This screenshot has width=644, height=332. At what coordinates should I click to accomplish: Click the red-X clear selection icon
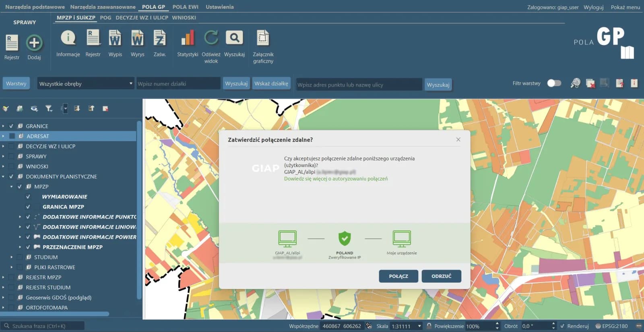click(590, 83)
